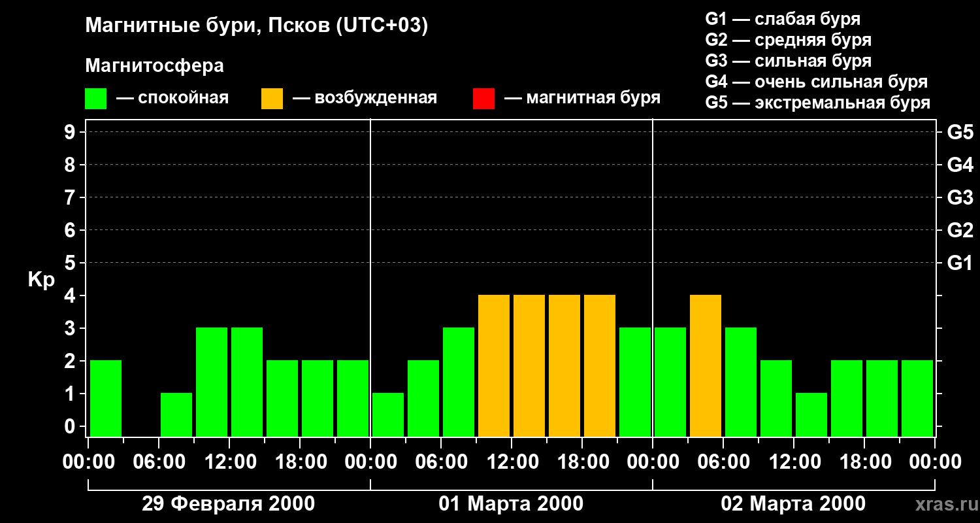
Task: Click the orange «возбужденная» legend swatch
Action: (x=272, y=99)
